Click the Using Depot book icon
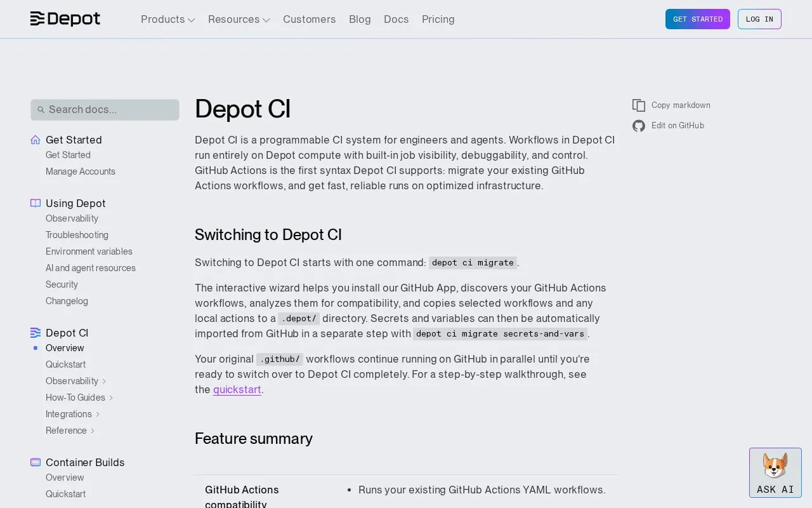 36,203
